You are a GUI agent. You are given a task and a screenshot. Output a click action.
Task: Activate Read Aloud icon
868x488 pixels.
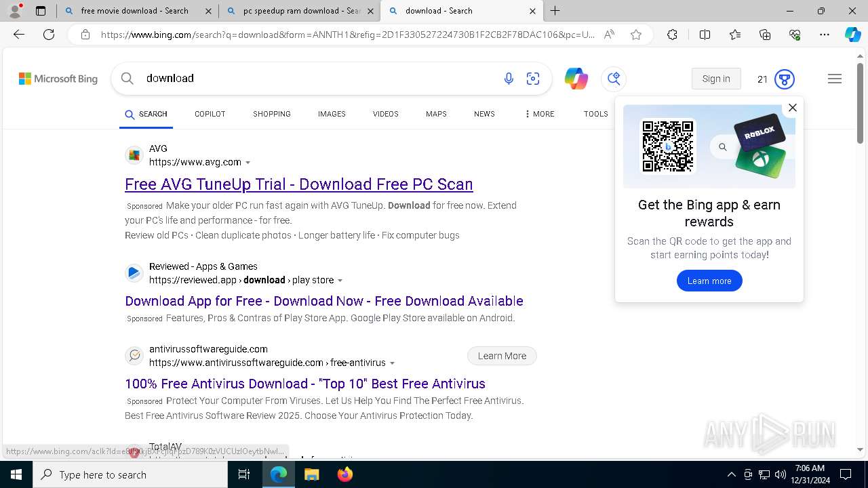coord(609,35)
